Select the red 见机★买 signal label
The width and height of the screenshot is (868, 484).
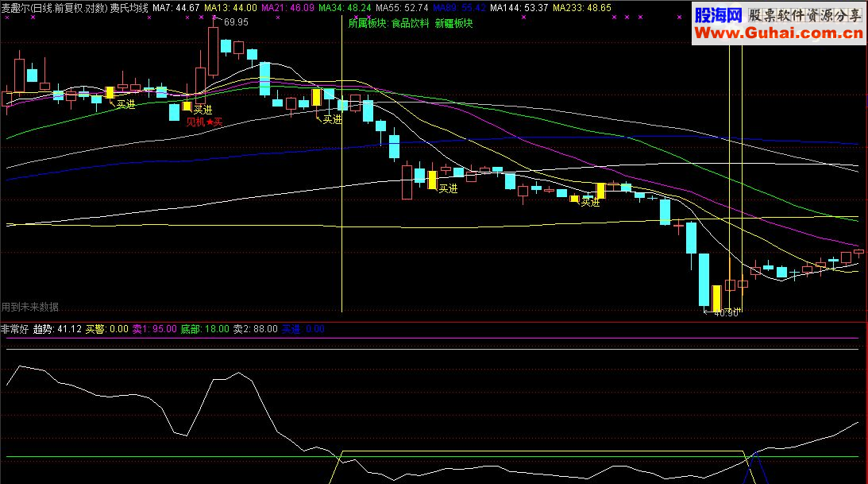[204, 122]
